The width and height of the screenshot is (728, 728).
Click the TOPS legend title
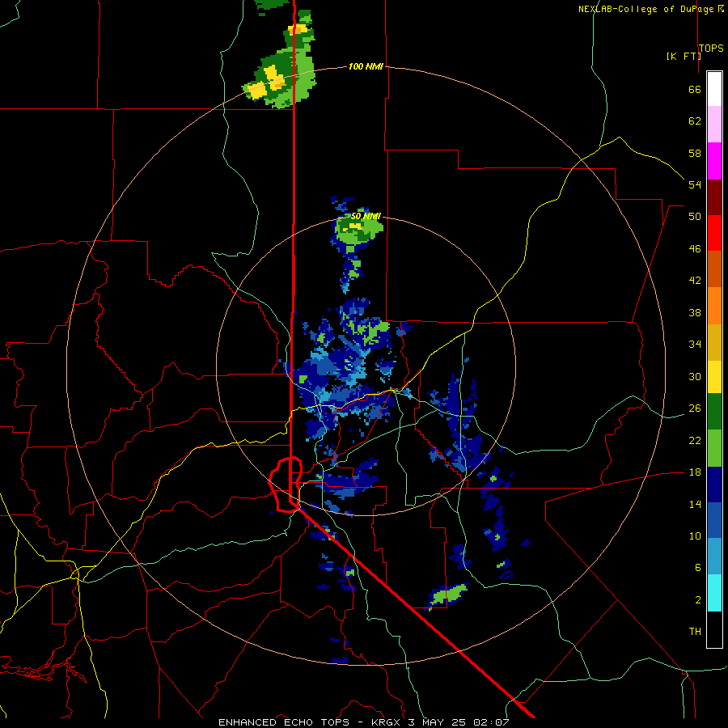click(711, 49)
